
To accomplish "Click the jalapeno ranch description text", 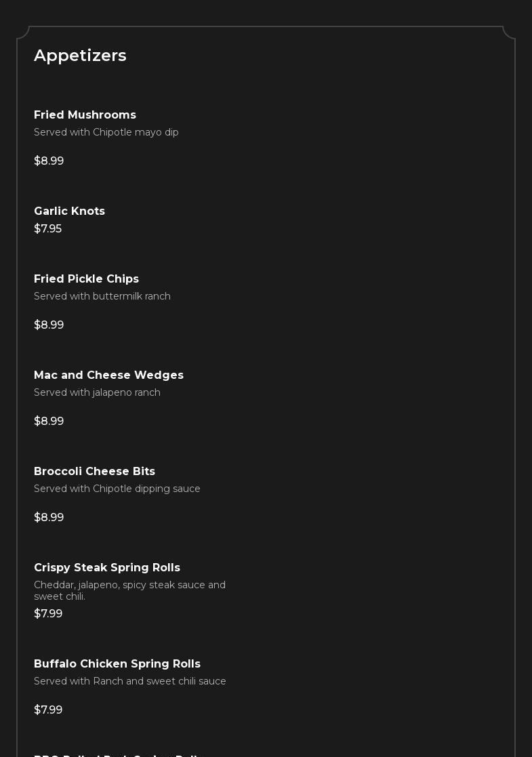I will 97,392.
